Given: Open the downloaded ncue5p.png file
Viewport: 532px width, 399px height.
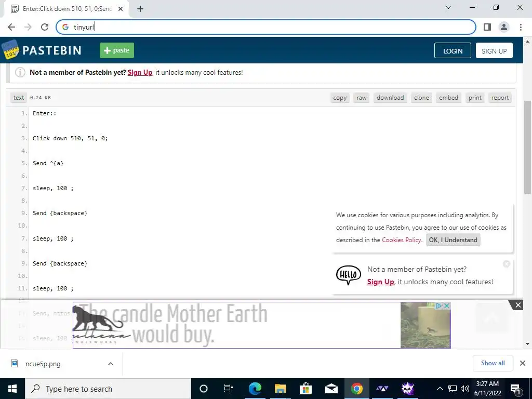Looking at the screenshot, I should click(43, 364).
